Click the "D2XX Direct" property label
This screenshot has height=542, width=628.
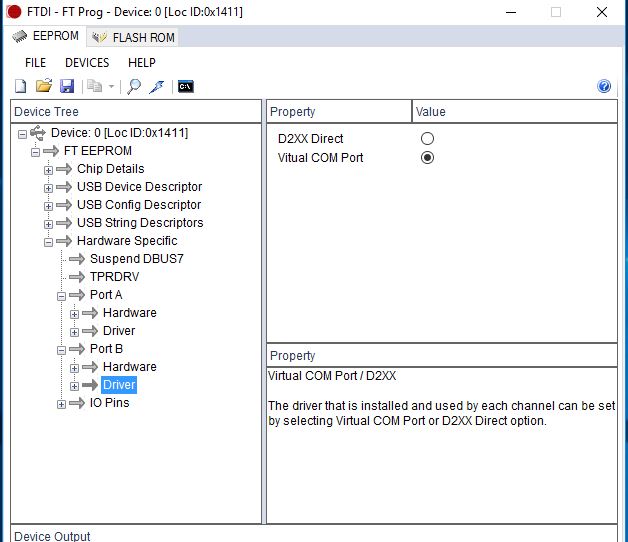tap(310, 139)
